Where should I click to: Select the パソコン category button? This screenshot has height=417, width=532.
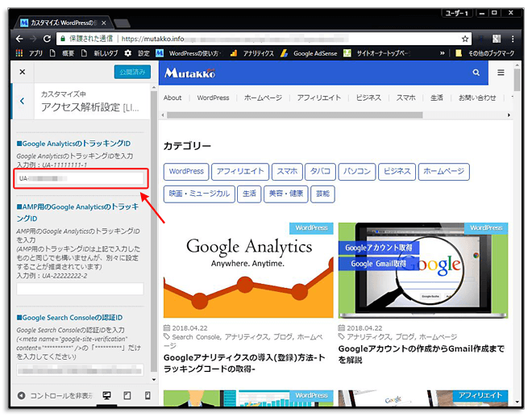pyautogui.click(x=357, y=172)
